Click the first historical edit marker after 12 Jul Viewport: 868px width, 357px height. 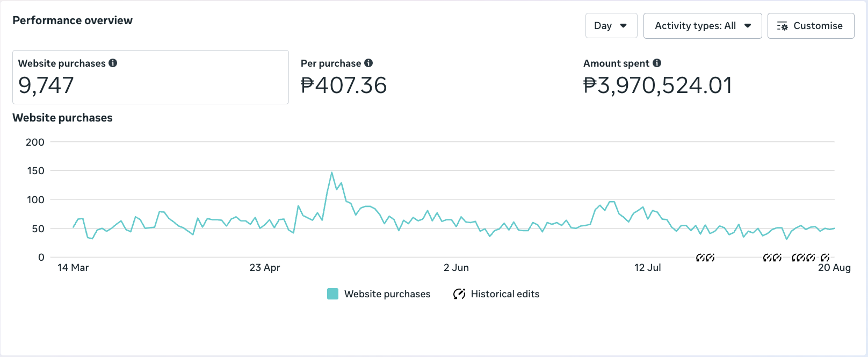(x=700, y=258)
